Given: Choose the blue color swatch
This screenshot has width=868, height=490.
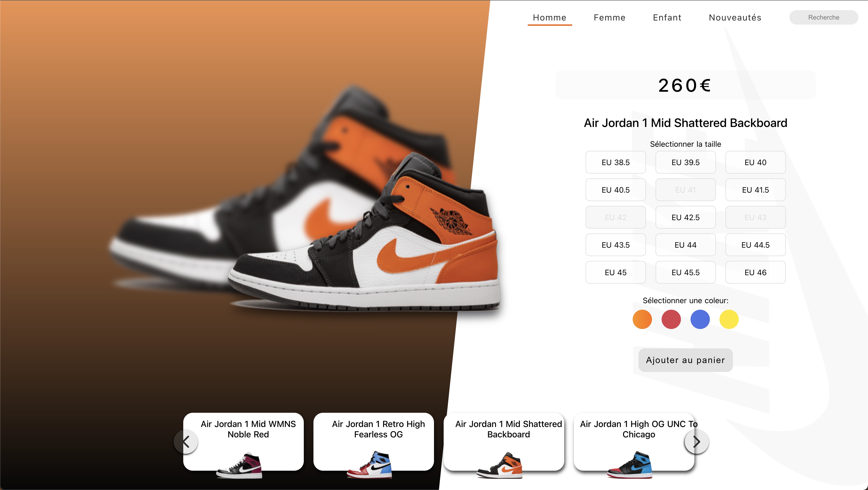Looking at the screenshot, I should coord(700,319).
